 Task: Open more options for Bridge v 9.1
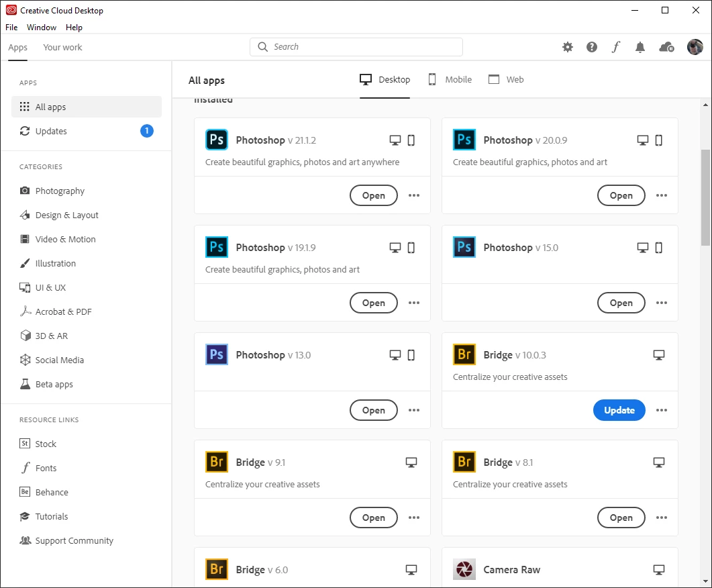coord(413,518)
